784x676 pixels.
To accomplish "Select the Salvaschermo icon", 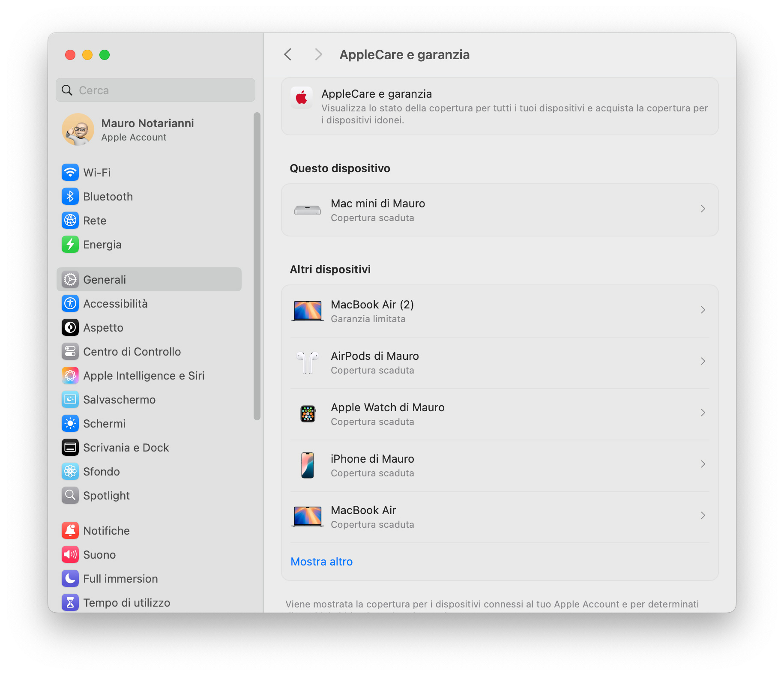I will (x=70, y=399).
